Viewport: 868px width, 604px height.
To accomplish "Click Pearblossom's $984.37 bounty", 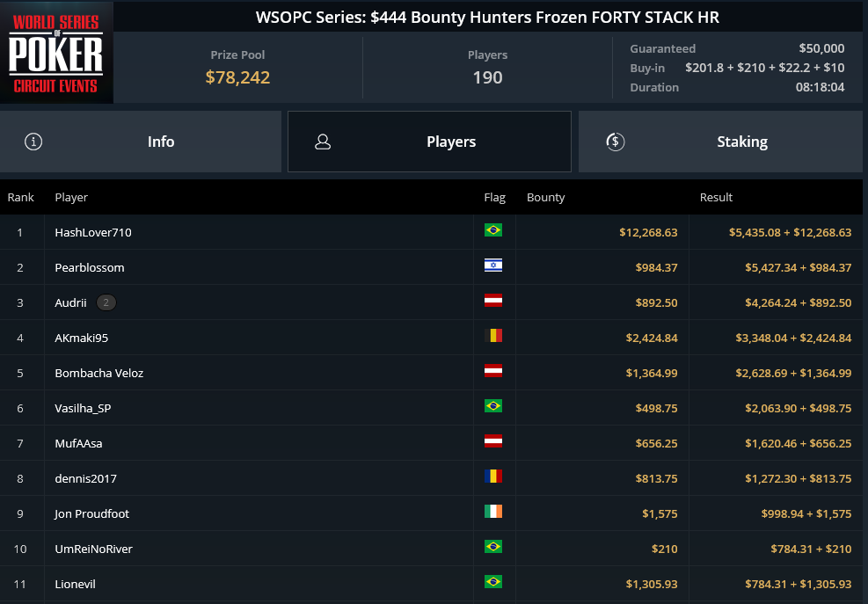I will click(x=657, y=268).
